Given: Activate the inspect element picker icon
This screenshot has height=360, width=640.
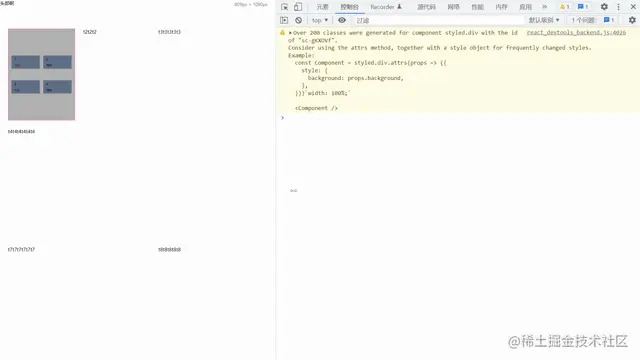Looking at the screenshot, I should [x=284, y=7].
